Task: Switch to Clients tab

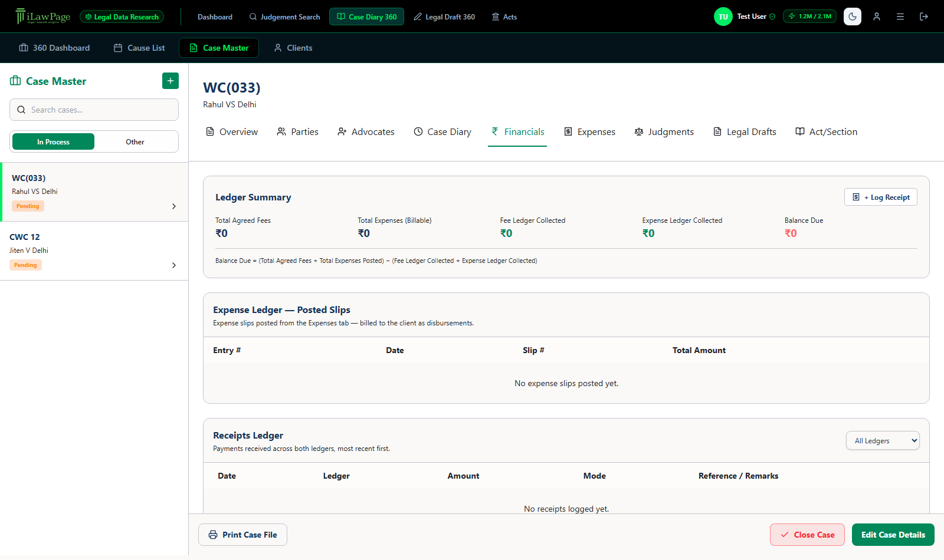Action: click(x=293, y=48)
